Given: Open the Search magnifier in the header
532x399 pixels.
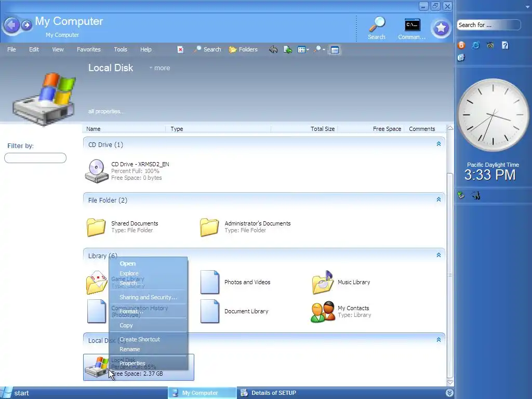Looking at the screenshot, I should click(x=377, y=28).
